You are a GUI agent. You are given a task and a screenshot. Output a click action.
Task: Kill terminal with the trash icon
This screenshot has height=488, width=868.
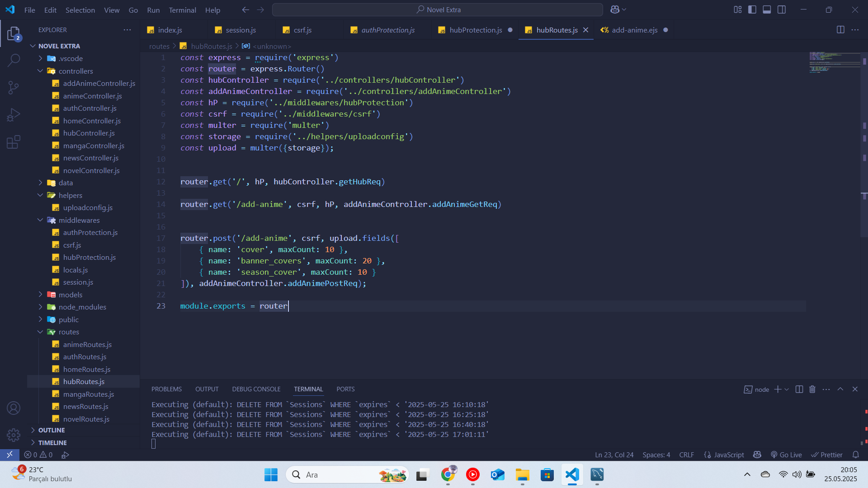pyautogui.click(x=812, y=389)
